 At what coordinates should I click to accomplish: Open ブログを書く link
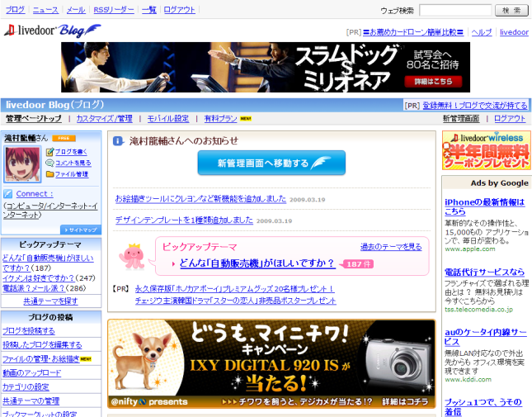click(x=71, y=152)
